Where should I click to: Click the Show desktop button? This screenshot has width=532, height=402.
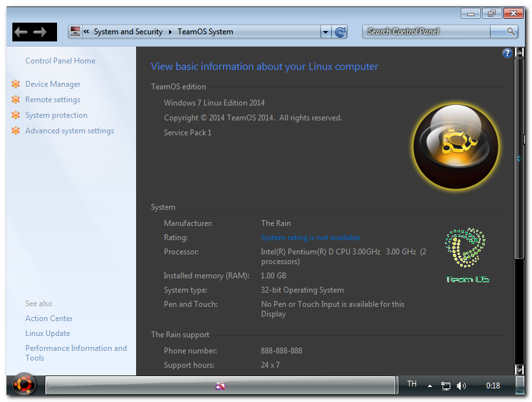pos(520,385)
